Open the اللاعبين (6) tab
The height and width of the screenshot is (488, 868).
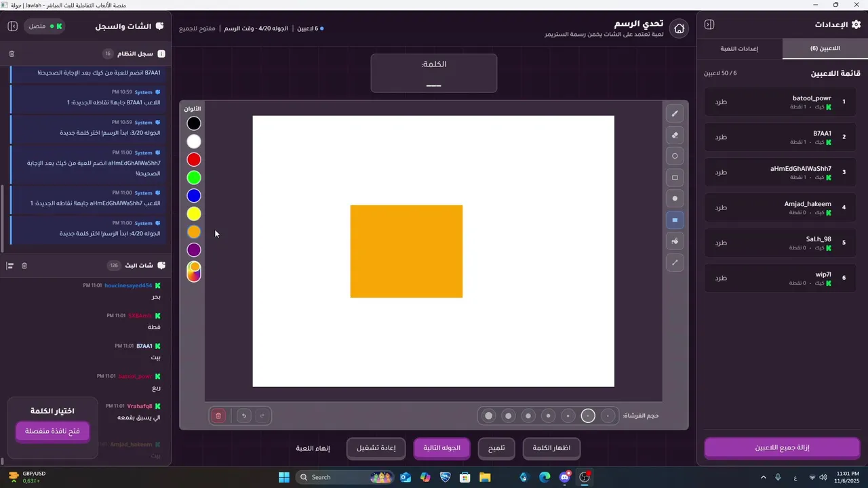825,49
